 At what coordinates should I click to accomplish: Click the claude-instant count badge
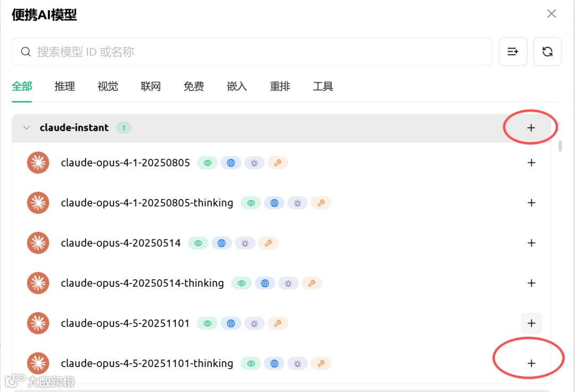pos(124,128)
